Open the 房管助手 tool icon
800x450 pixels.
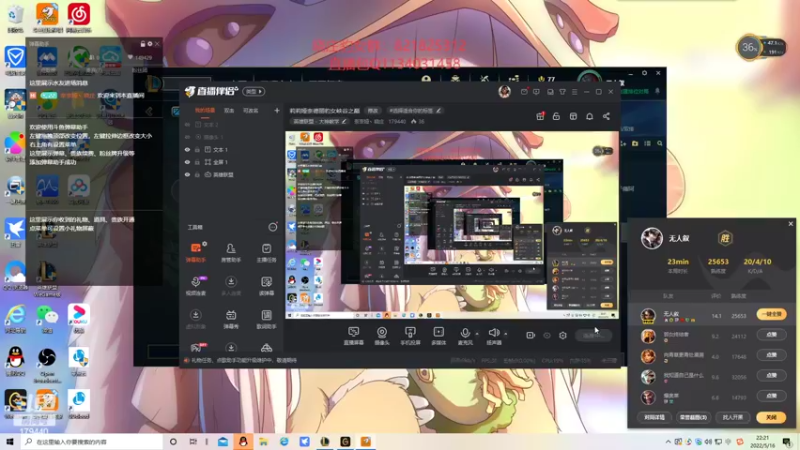(x=231, y=252)
